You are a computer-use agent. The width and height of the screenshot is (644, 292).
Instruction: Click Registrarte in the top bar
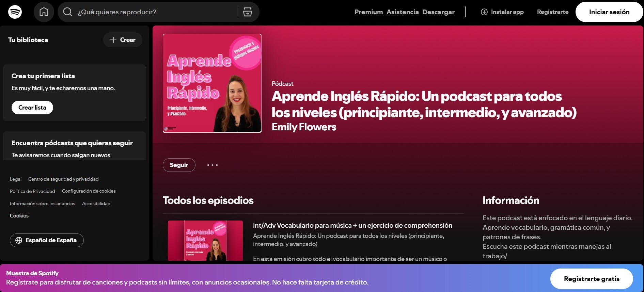click(x=553, y=12)
